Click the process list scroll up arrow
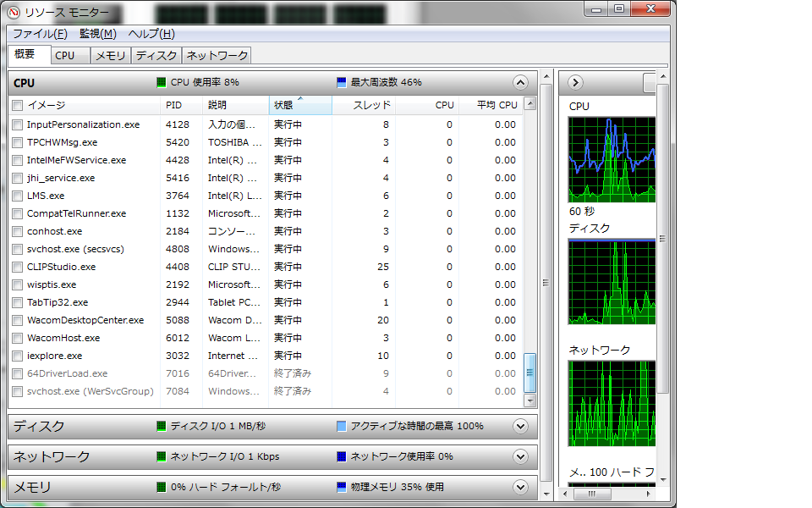 [529, 103]
